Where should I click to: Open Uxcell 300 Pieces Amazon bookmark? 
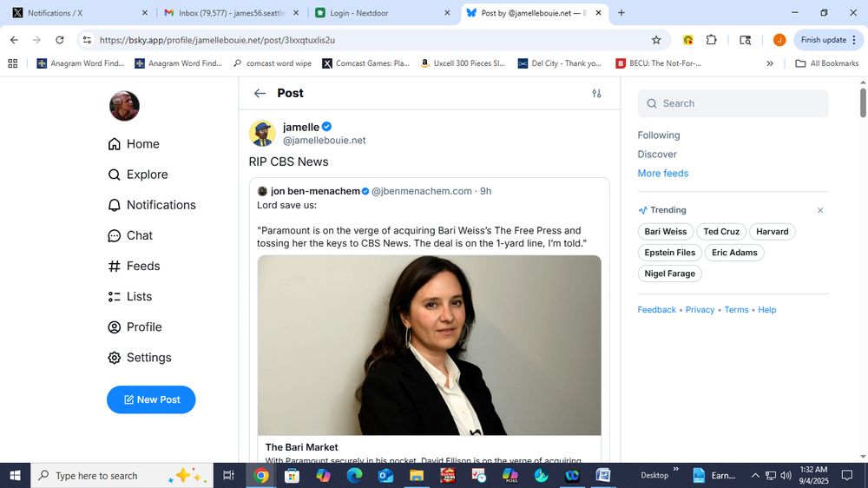tap(463, 63)
